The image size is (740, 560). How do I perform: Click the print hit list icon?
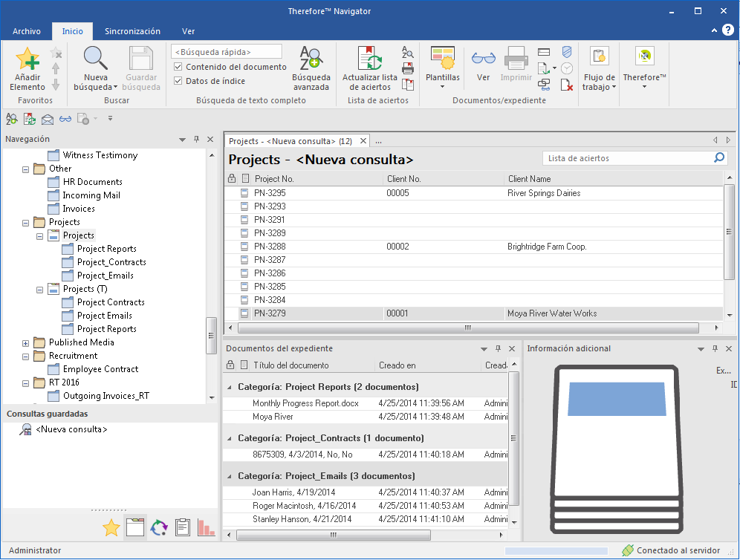click(x=408, y=68)
